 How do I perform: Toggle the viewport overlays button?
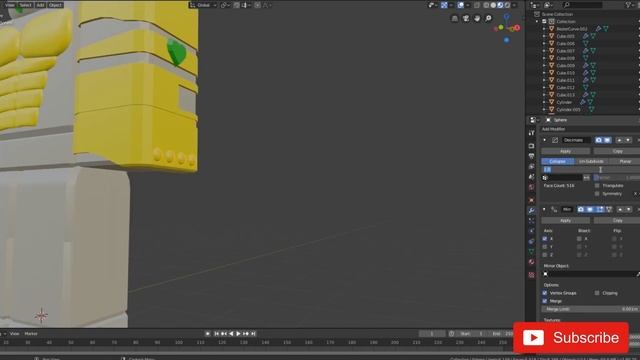pyautogui.click(x=460, y=5)
